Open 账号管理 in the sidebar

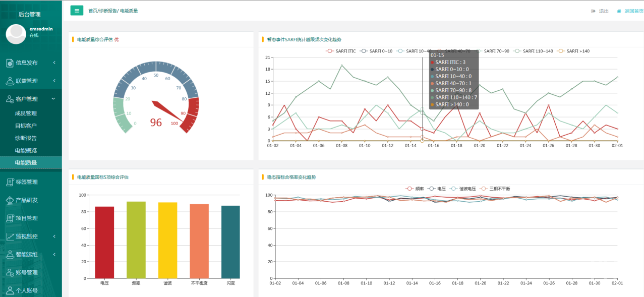click(26, 273)
